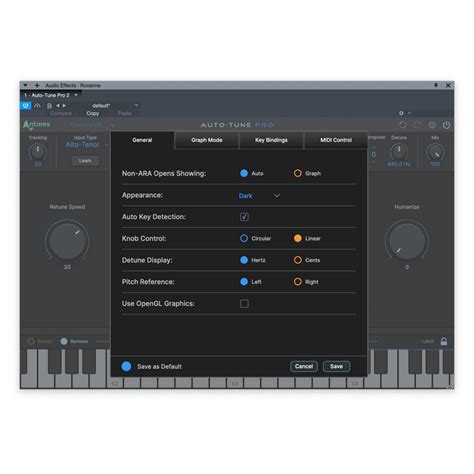This screenshot has height=474, width=474.
Task: Open the title bar triangle menu
Action: (x=25, y=85)
